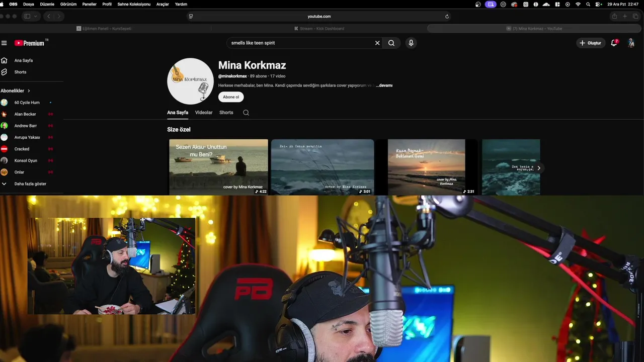Open the Görünüm menu
644x362 pixels.
(x=68, y=4)
